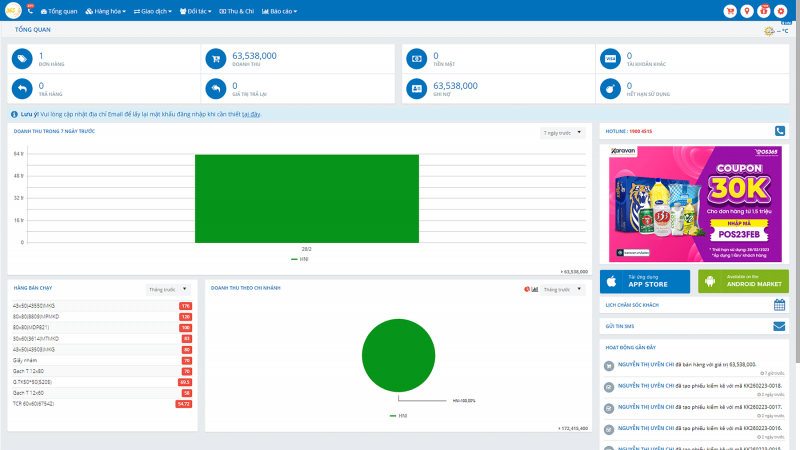
Task: Click the APP STORE download button
Action: [x=645, y=282]
